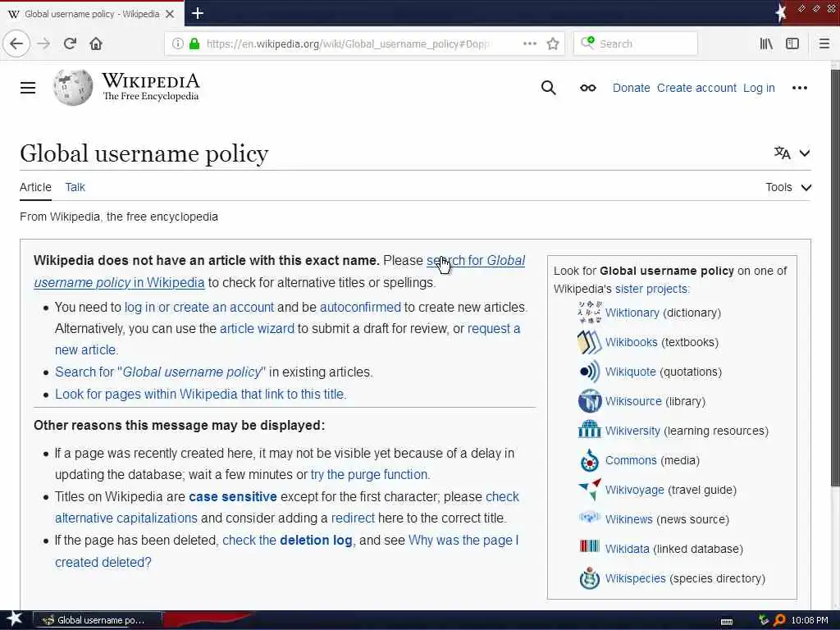840x630 pixels.
Task: Switch to the Talk tab
Action: pos(75,187)
